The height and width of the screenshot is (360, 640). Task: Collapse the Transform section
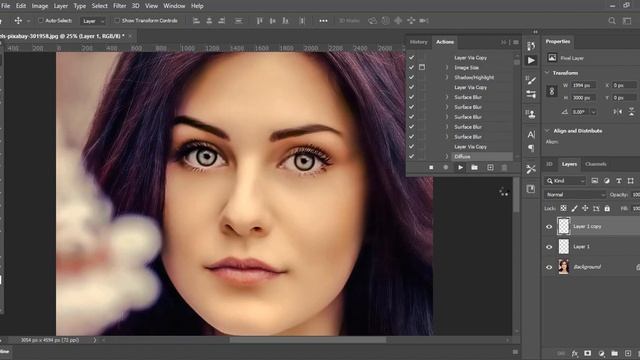click(x=547, y=73)
